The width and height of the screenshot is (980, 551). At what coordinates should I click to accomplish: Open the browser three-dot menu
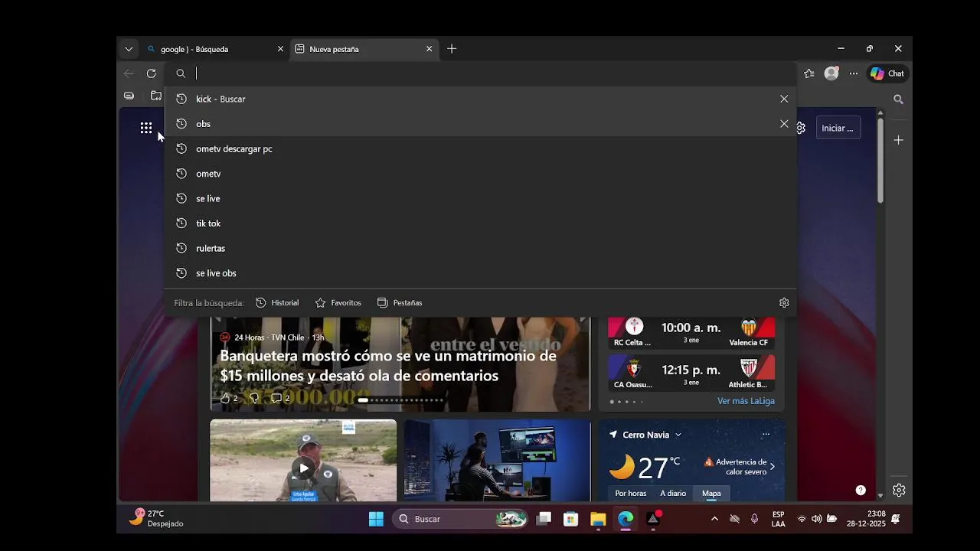[x=854, y=73]
